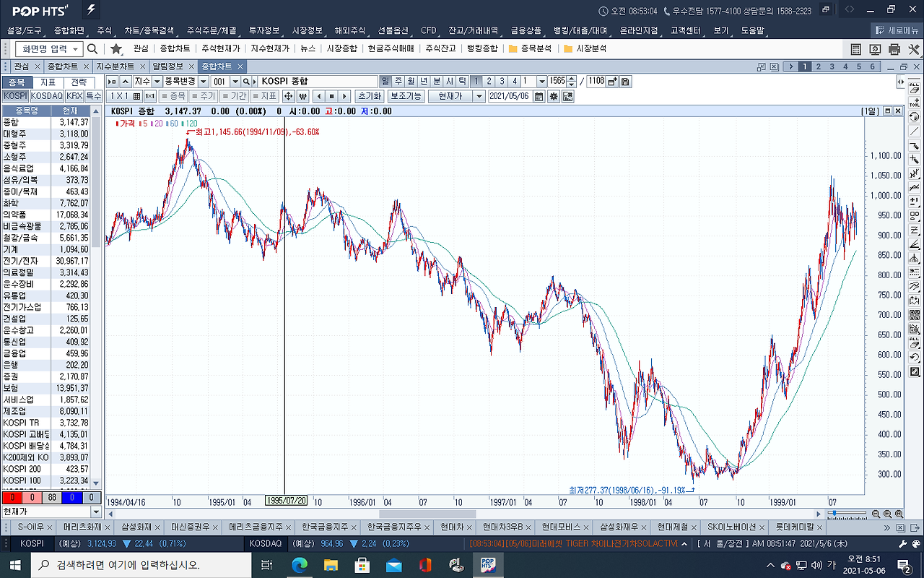
Task: Open Windows Start menu
Action: (14, 564)
